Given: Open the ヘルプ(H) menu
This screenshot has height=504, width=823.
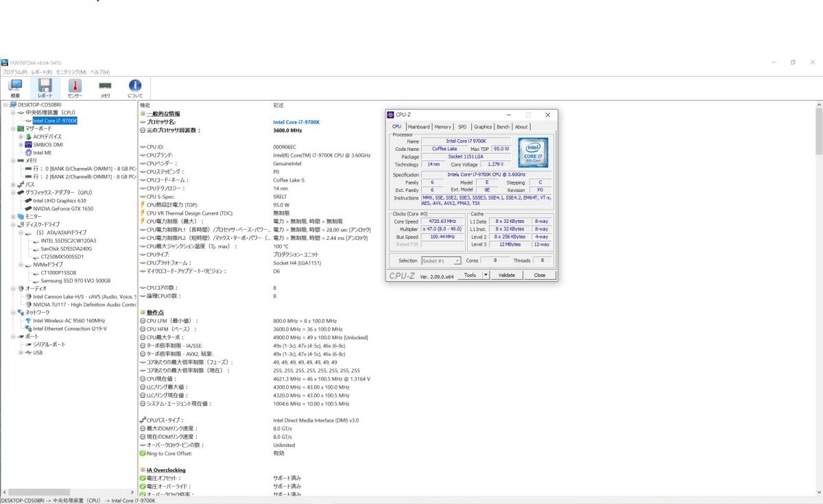Looking at the screenshot, I should tap(100, 71).
